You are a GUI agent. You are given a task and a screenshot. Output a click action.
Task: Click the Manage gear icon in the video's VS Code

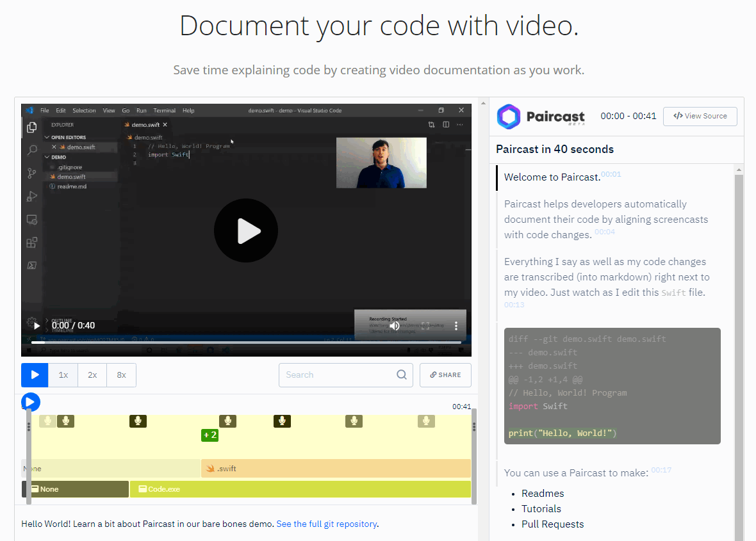tap(31, 322)
